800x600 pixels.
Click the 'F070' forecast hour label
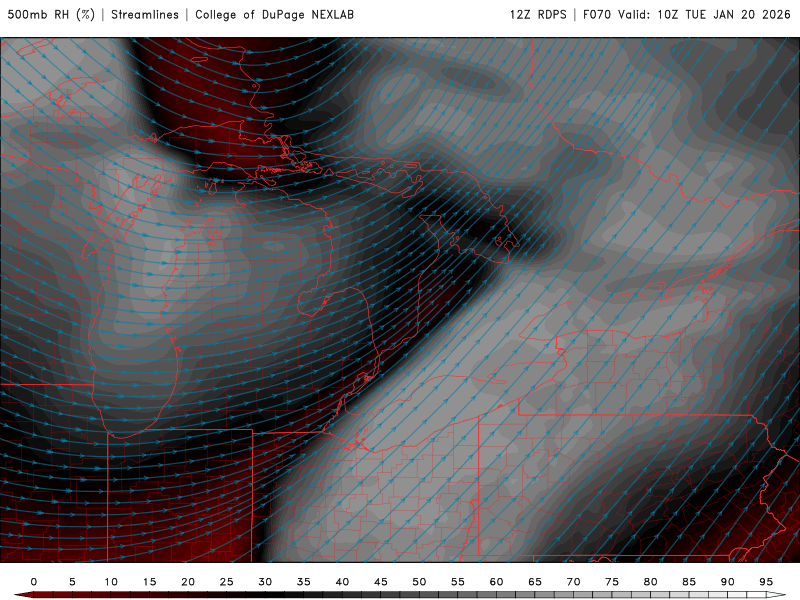596,14
